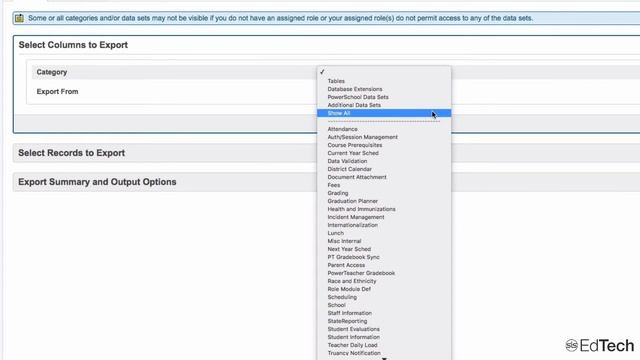This screenshot has height=360, width=640.
Task: Choose Teacher Daily Load category
Action: tap(352, 345)
